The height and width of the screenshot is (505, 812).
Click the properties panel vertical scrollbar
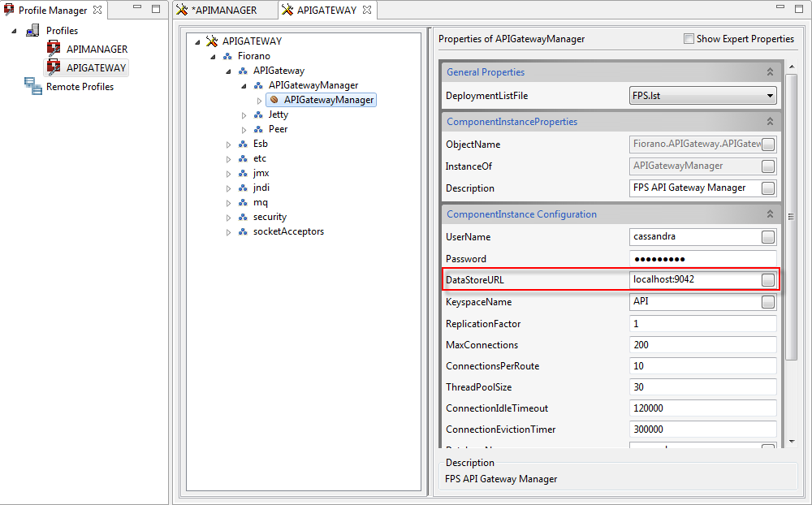point(792,215)
